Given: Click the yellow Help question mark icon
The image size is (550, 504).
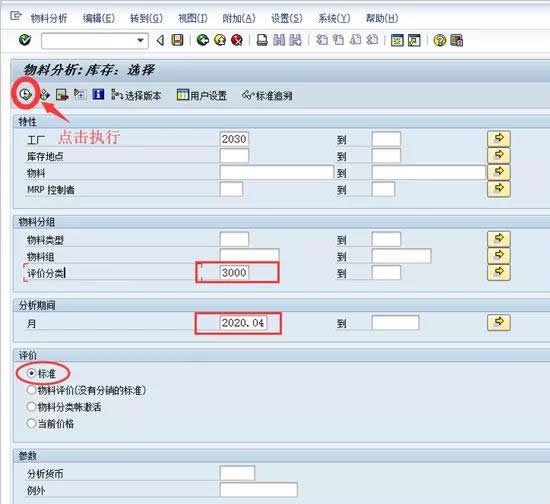Looking at the screenshot, I should 440,41.
